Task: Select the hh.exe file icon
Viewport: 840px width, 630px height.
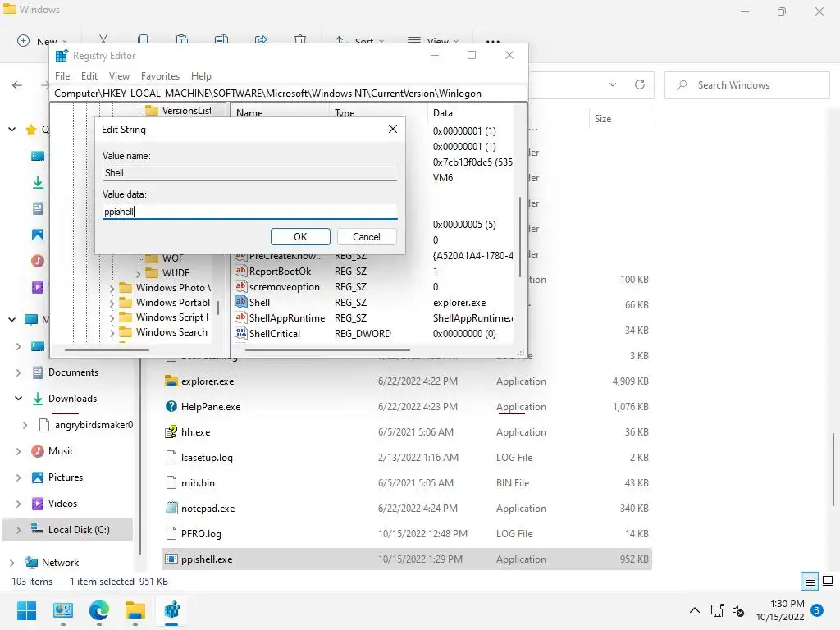Action: point(171,431)
